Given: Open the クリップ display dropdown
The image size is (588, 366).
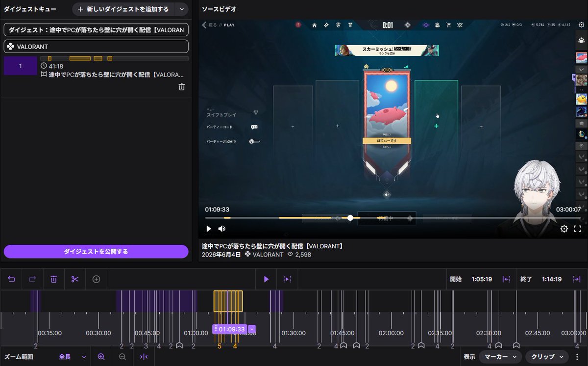Looking at the screenshot, I should point(547,357).
